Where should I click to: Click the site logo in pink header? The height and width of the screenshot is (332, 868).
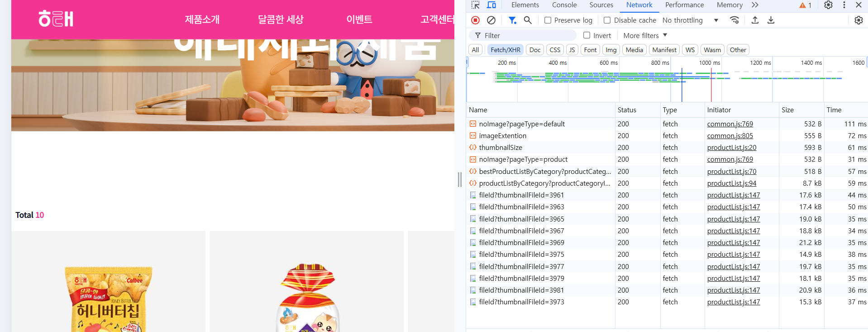click(56, 19)
